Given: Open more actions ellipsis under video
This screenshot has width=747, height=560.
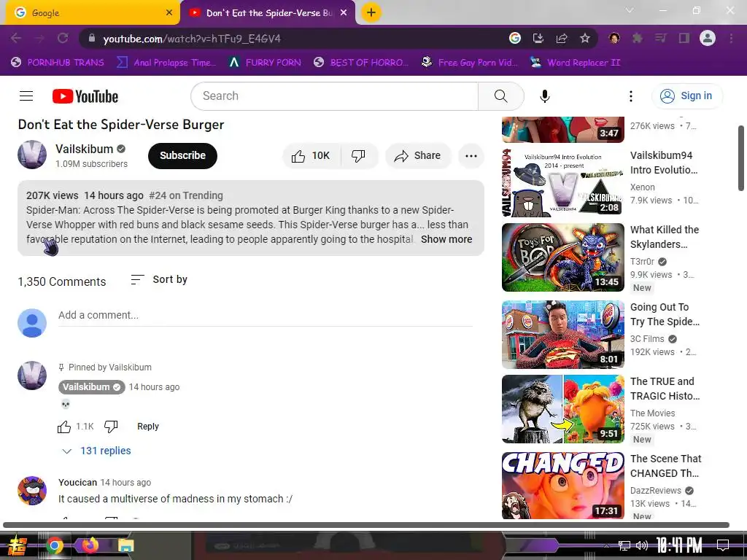Looking at the screenshot, I should (471, 156).
